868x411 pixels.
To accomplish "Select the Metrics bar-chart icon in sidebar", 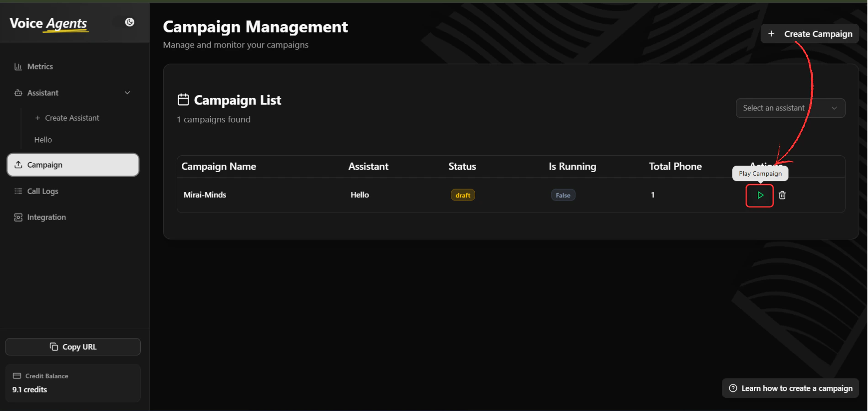I will (x=18, y=66).
